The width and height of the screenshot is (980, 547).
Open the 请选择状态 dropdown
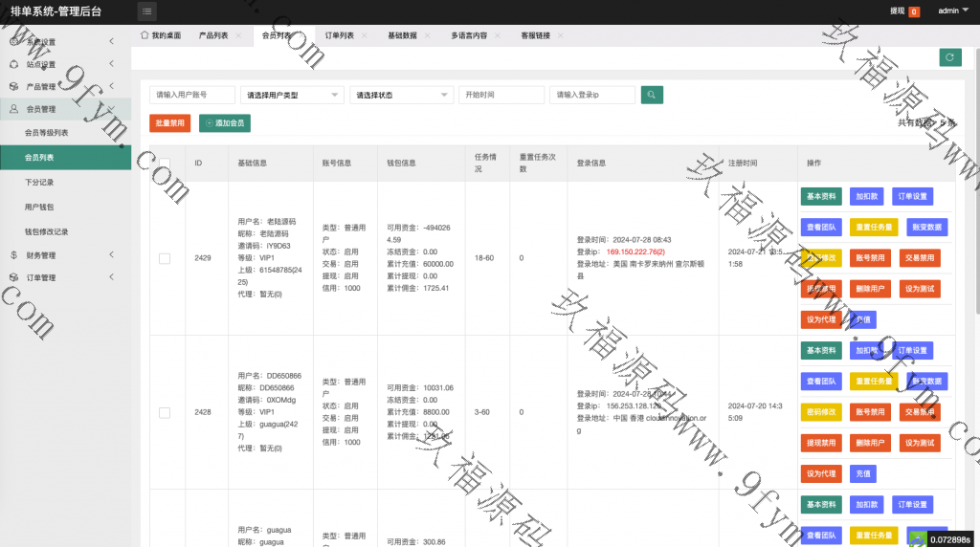point(401,95)
